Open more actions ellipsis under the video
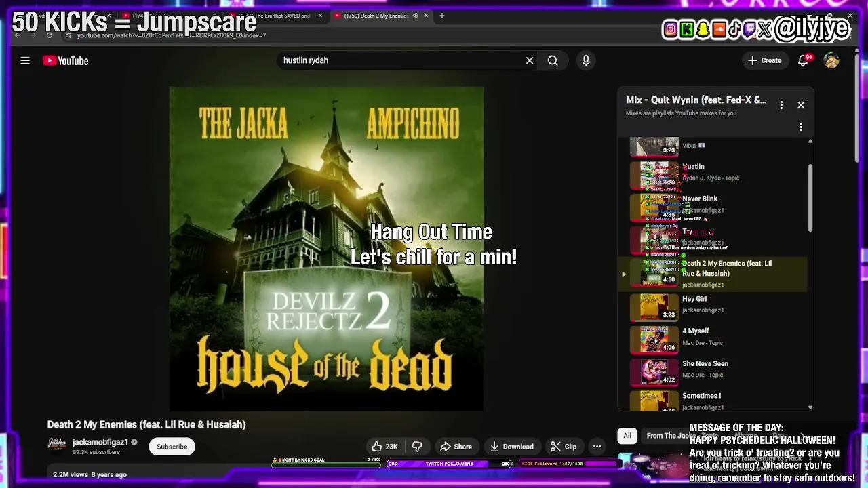 coord(597,447)
